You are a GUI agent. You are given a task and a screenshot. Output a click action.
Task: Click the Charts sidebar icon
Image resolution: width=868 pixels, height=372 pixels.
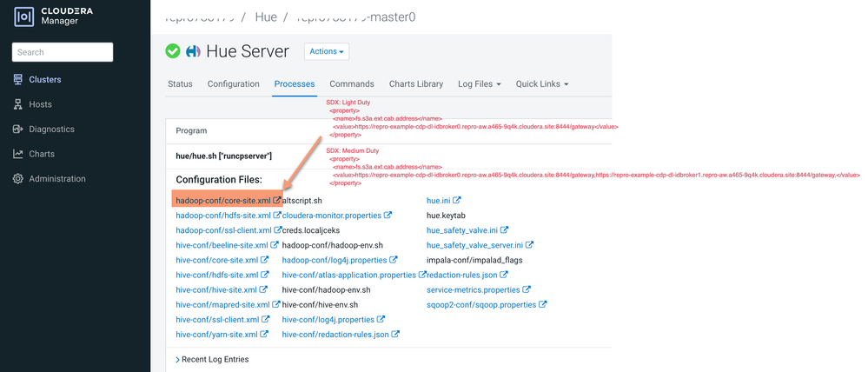(17, 154)
